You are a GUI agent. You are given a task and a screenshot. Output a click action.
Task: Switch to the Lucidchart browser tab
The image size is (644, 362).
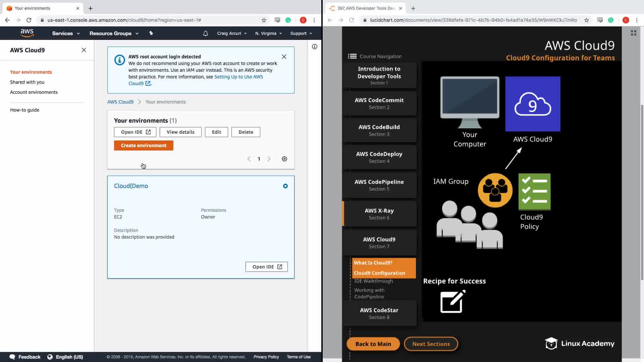[x=366, y=8]
